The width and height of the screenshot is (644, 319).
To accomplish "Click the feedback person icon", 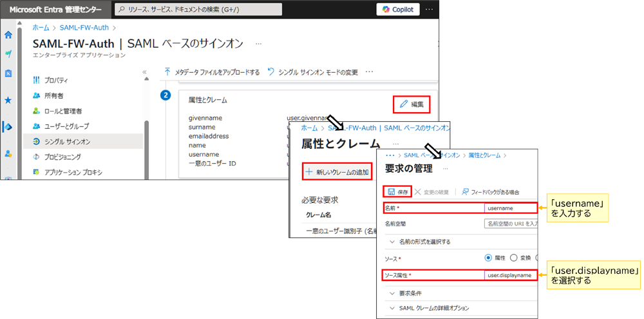I will 466,192.
